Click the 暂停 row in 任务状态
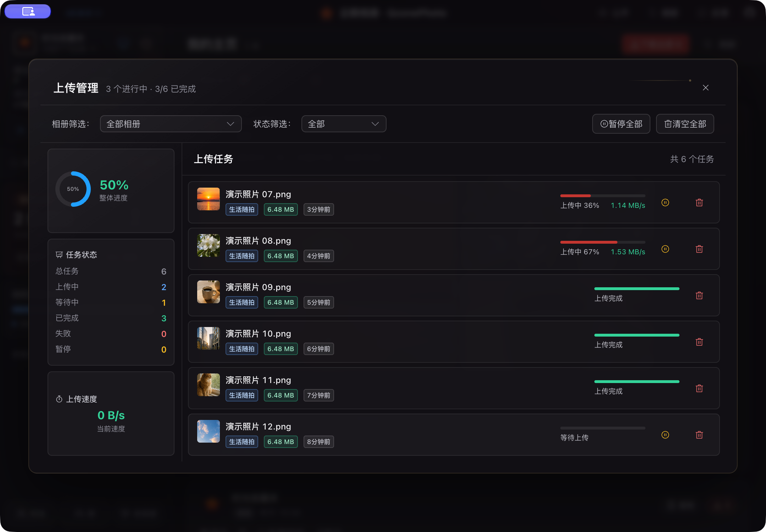This screenshot has width=766, height=532. pyautogui.click(x=111, y=349)
